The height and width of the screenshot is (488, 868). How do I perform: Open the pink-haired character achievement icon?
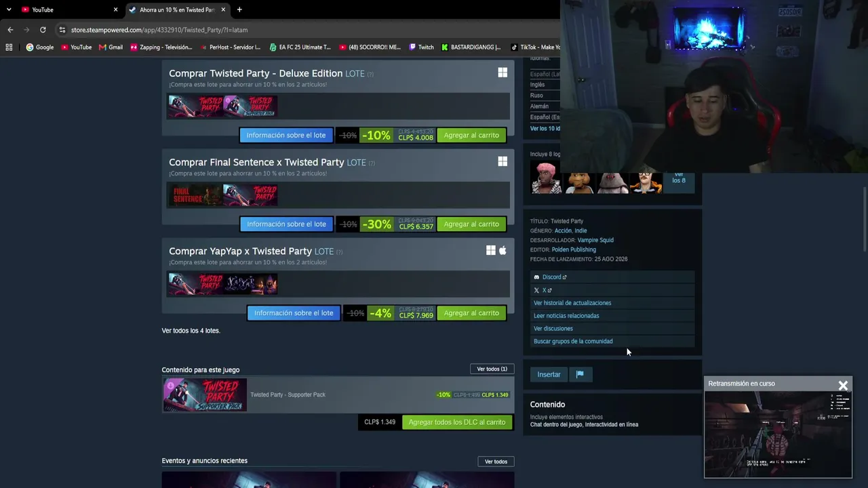click(546, 179)
